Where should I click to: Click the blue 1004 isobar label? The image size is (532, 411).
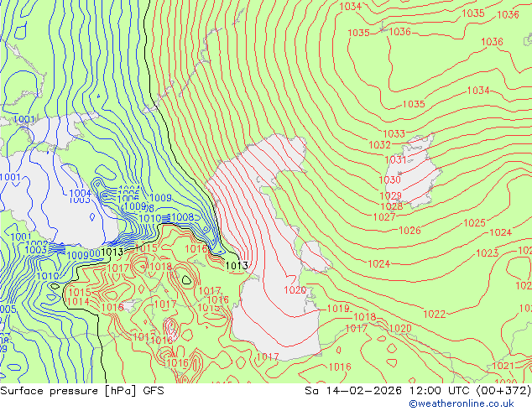(x=80, y=193)
